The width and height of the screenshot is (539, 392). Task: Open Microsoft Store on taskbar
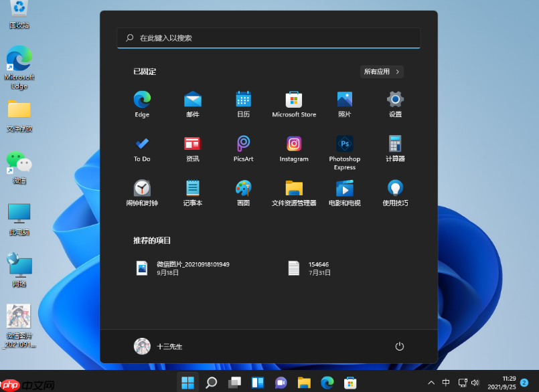[350, 383]
